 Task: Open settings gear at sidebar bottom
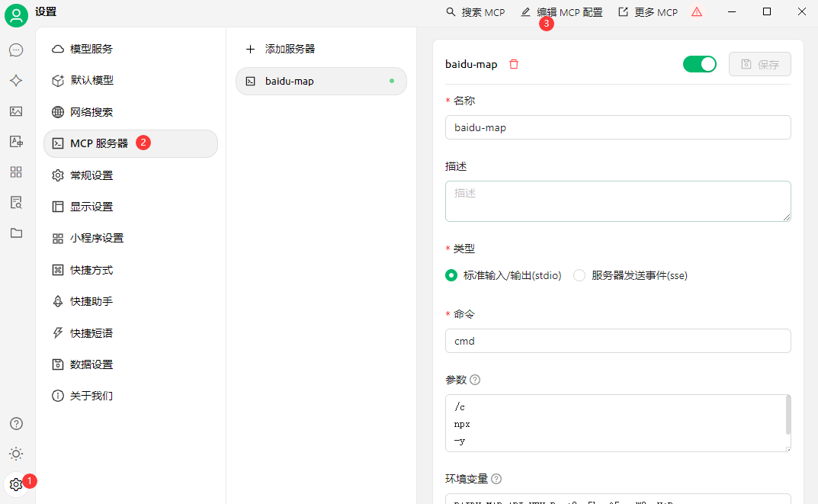click(x=16, y=485)
